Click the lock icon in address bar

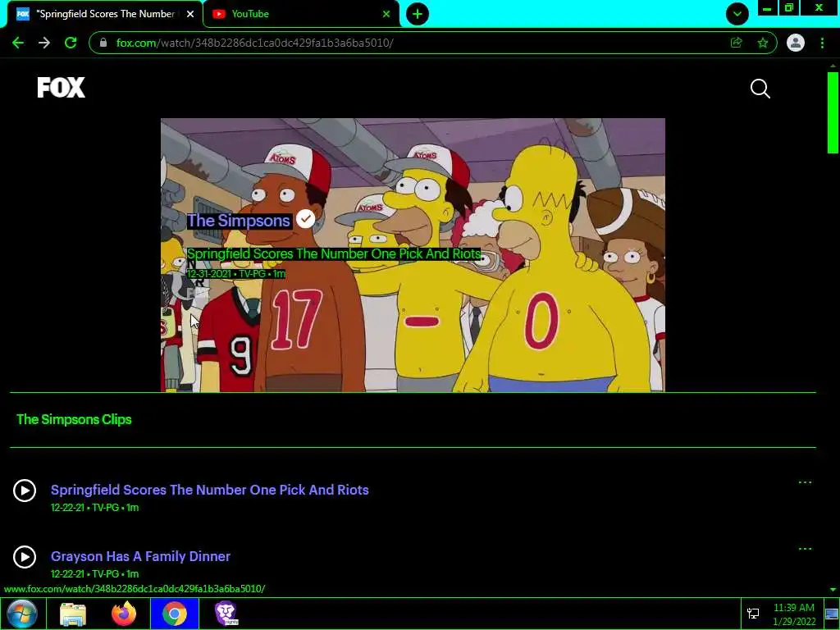[103, 43]
